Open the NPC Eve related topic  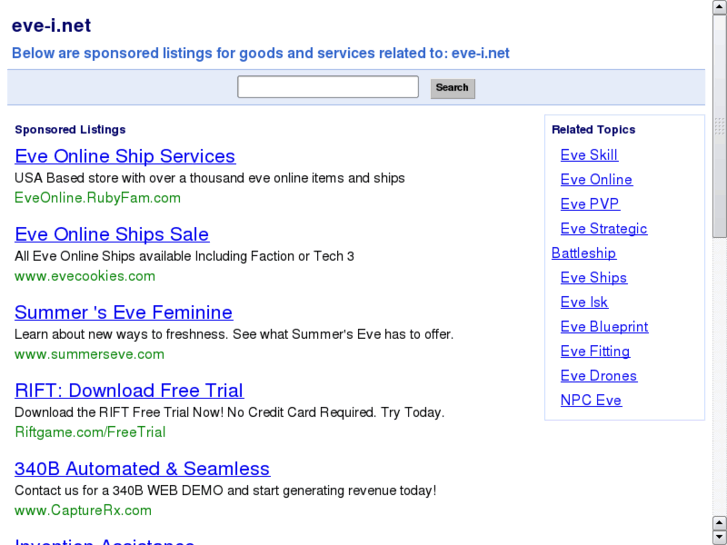pos(591,401)
